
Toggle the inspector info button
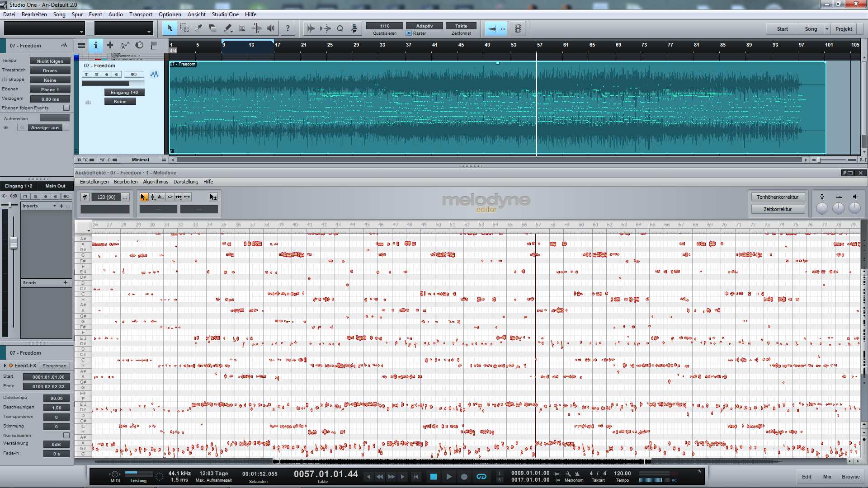95,45
